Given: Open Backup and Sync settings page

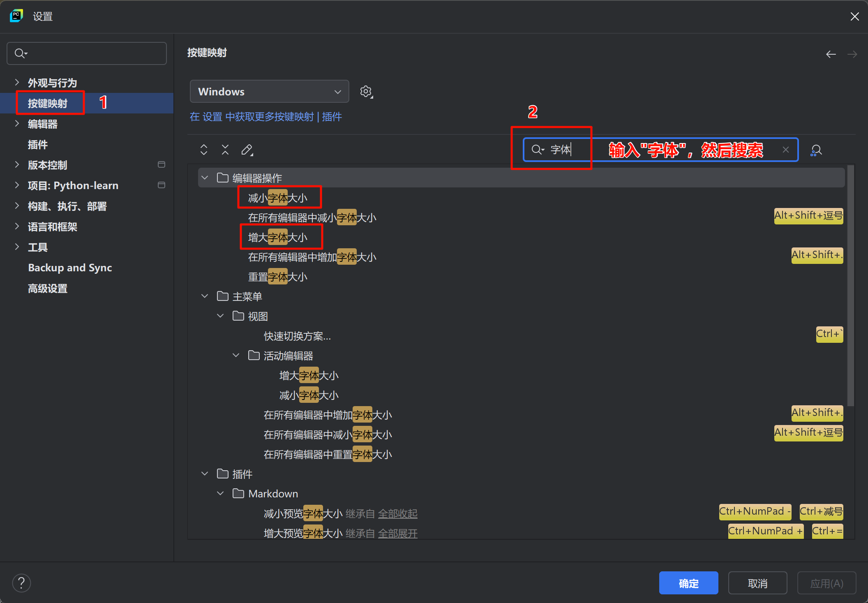Looking at the screenshot, I should pos(70,268).
